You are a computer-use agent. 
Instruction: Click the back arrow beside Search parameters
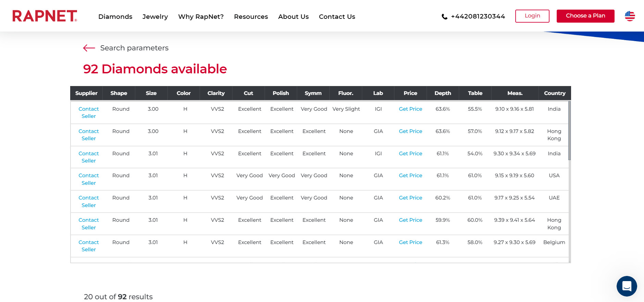[x=89, y=48]
